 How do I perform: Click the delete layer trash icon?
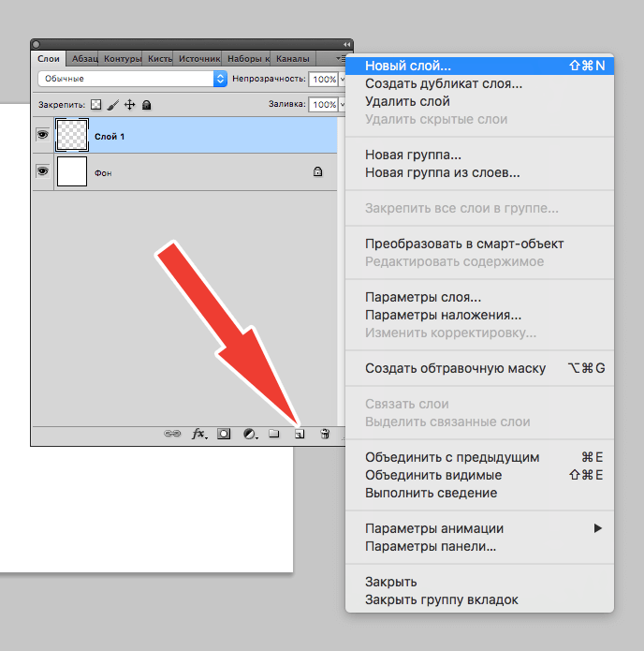pyautogui.click(x=324, y=435)
